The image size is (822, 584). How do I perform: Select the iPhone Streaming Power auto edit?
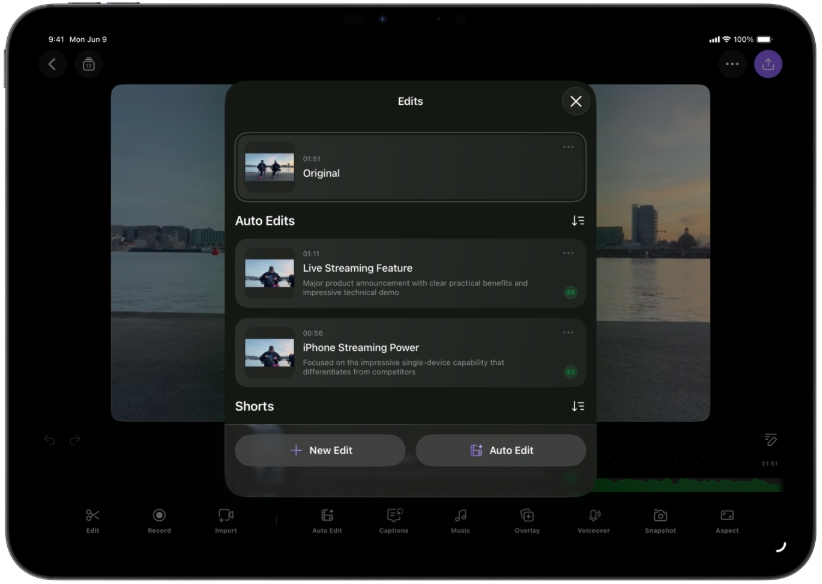[410, 353]
